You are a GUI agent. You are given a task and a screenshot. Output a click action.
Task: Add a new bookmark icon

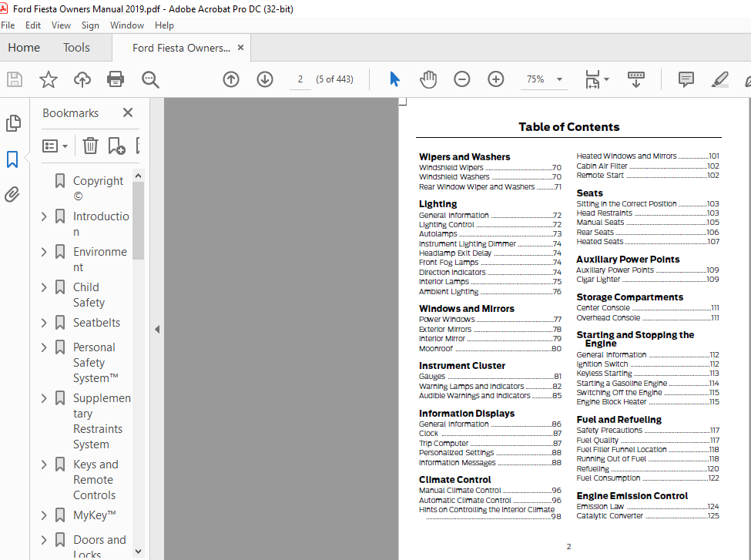116,146
